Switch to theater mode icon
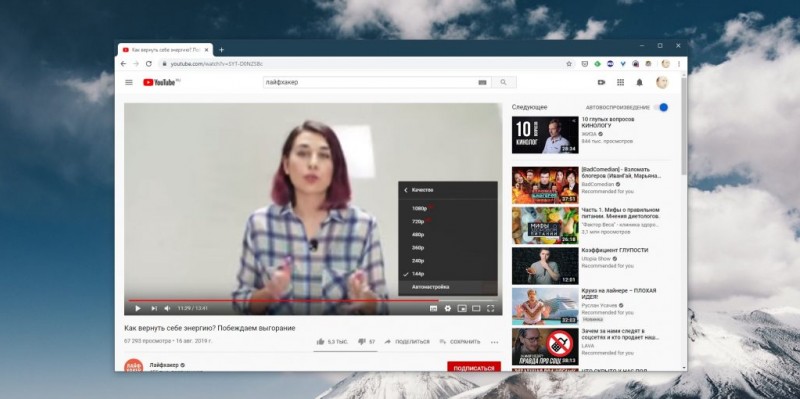The image size is (800, 399). point(476,308)
